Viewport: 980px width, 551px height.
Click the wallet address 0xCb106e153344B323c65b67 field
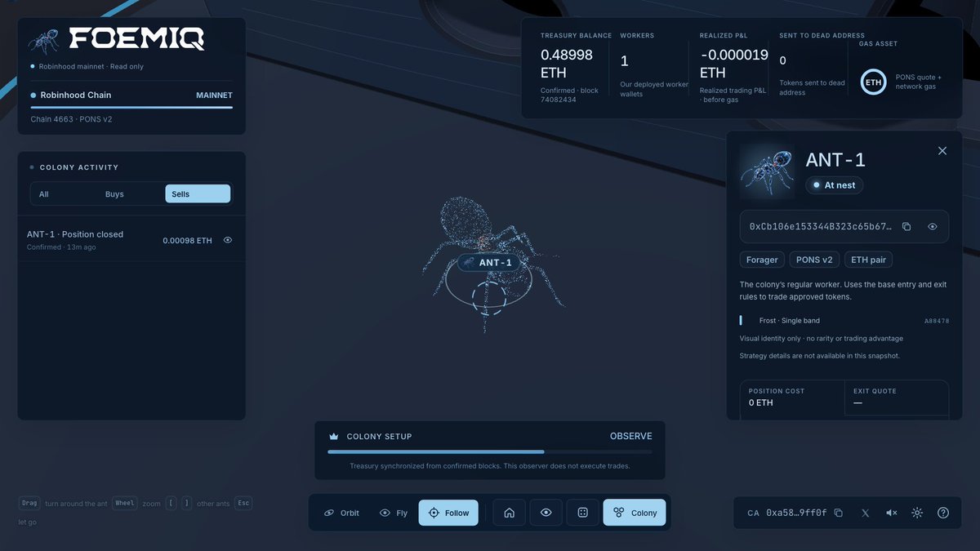pos(844,227)
